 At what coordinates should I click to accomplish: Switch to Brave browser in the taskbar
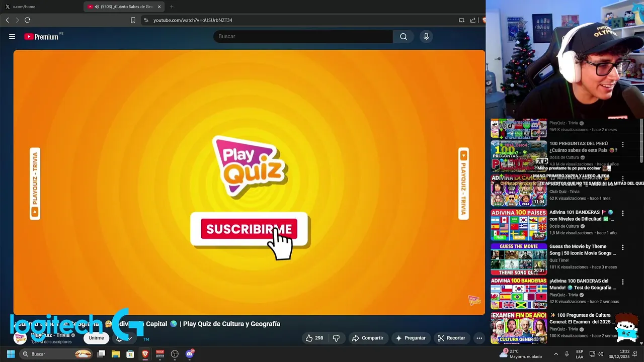(145, 354)
